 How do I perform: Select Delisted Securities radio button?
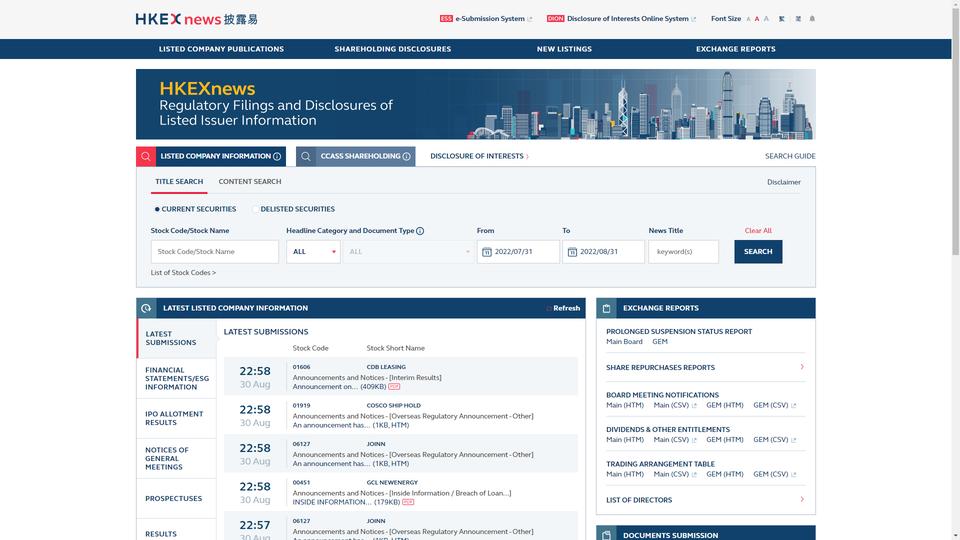tap(255, 209)
